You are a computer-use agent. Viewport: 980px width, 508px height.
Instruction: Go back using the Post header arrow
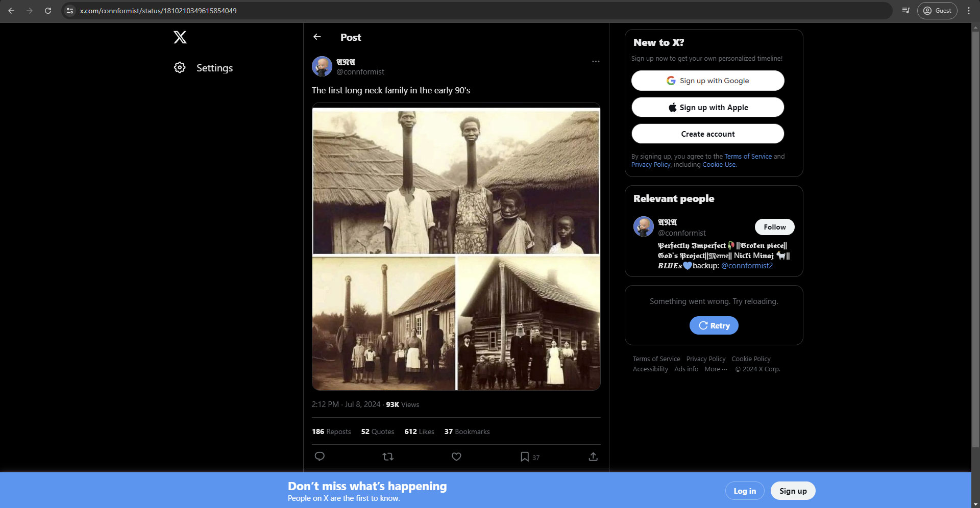point(317,37)
